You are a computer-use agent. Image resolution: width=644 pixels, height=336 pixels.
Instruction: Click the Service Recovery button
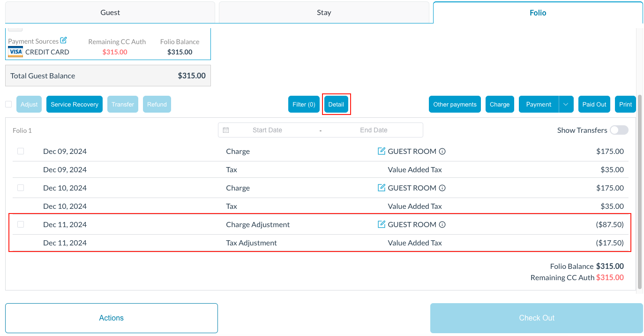(x=75, y=104)
